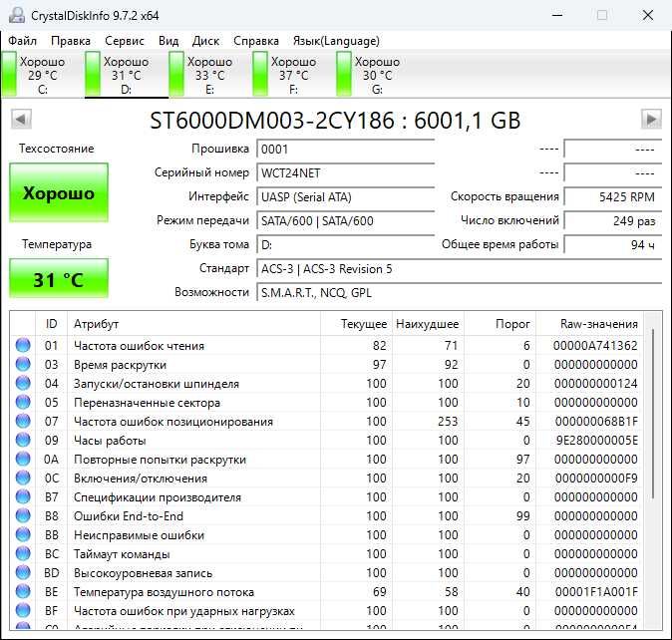
Task: Open the Файл menu
Action: coord(22,41)
